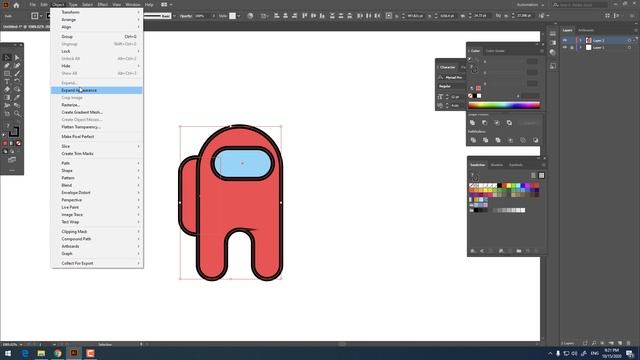Select the Selection tool in toolbox
Screen dimensions: 640x360
click(x=7, y=58)
